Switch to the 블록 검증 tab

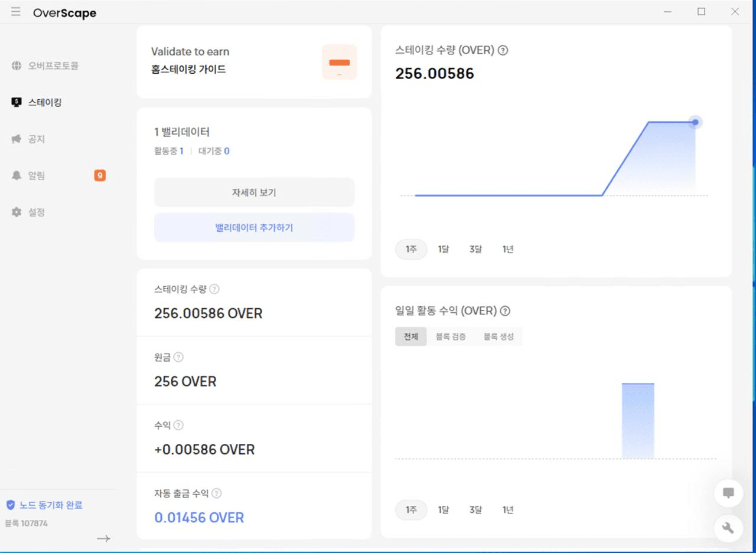(x=450, y=336)
